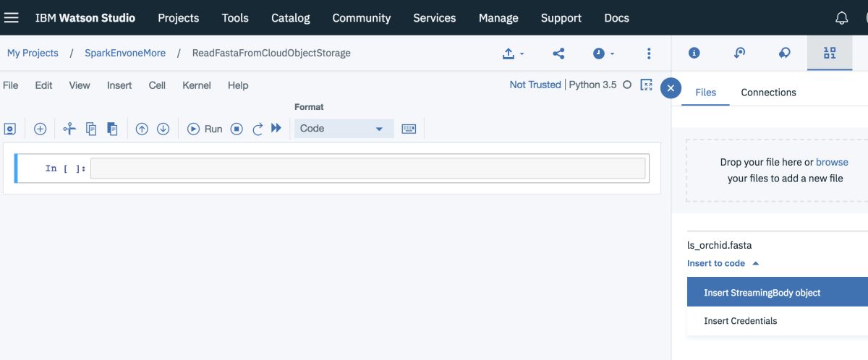Open Tools in the top navigation

click(235, 18)
